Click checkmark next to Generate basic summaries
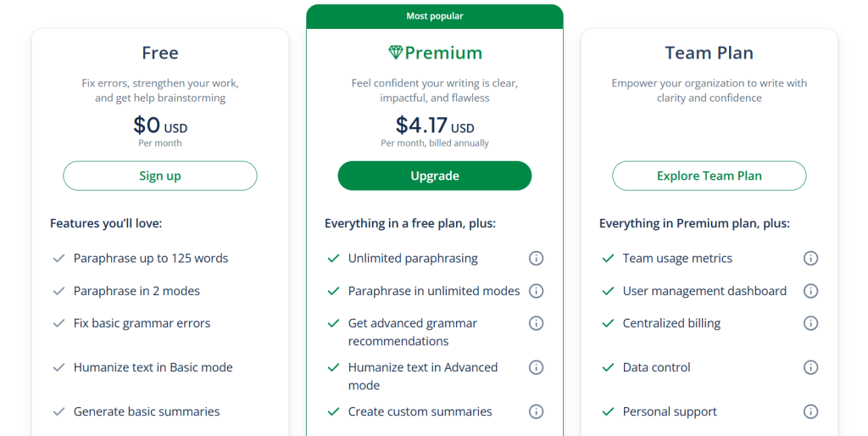This screenshot has height=436, width=868. (58, 411)
